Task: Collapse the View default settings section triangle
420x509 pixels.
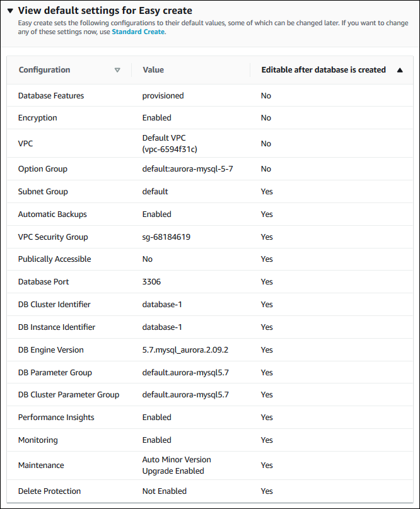Action: [10, 11]
